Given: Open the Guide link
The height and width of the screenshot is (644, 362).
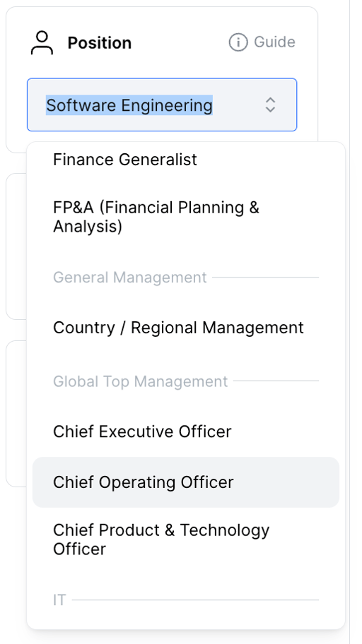Looking at the screenshot, I should pyautogui.click(x=262, y=42).
